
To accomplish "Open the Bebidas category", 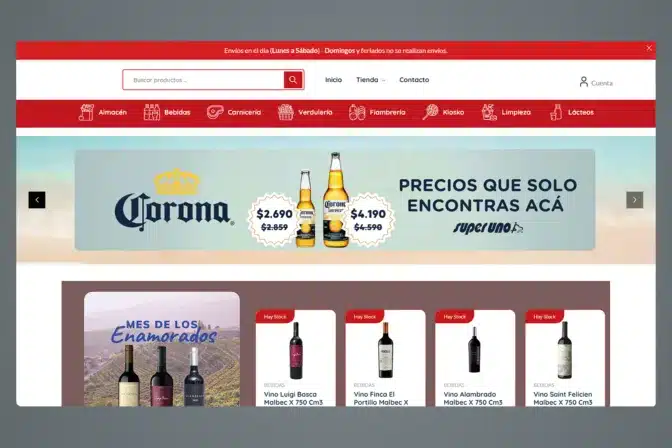I will (177, 112).
